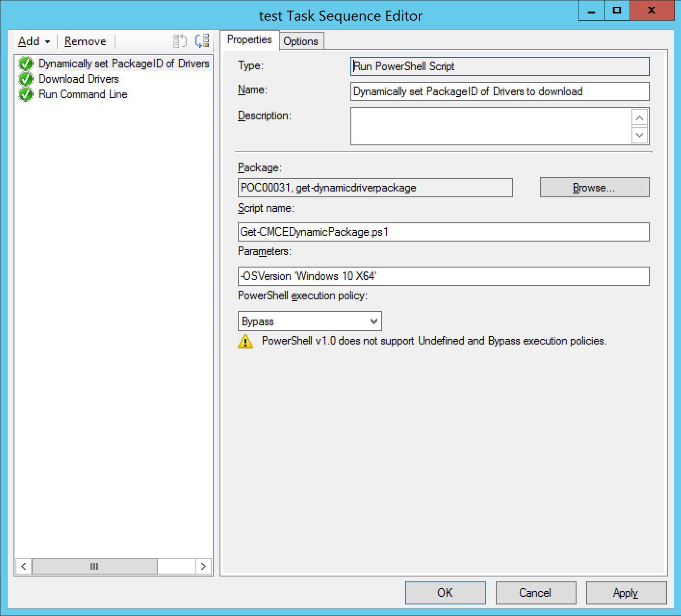Click the Script name label

coord(266,208)
